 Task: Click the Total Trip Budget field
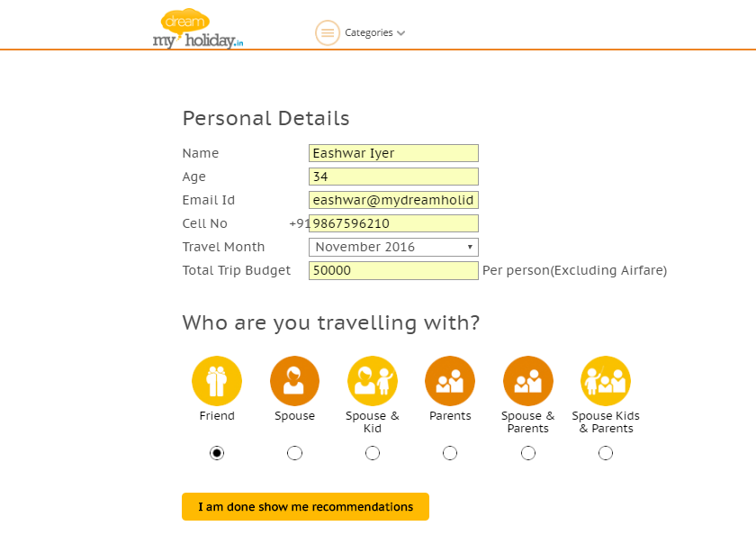point(393,270)
